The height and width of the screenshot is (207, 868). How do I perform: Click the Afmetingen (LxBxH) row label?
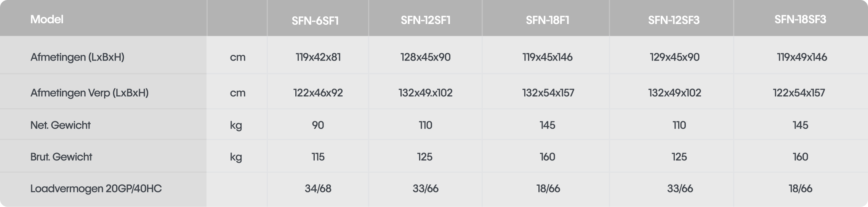[77, 57]
